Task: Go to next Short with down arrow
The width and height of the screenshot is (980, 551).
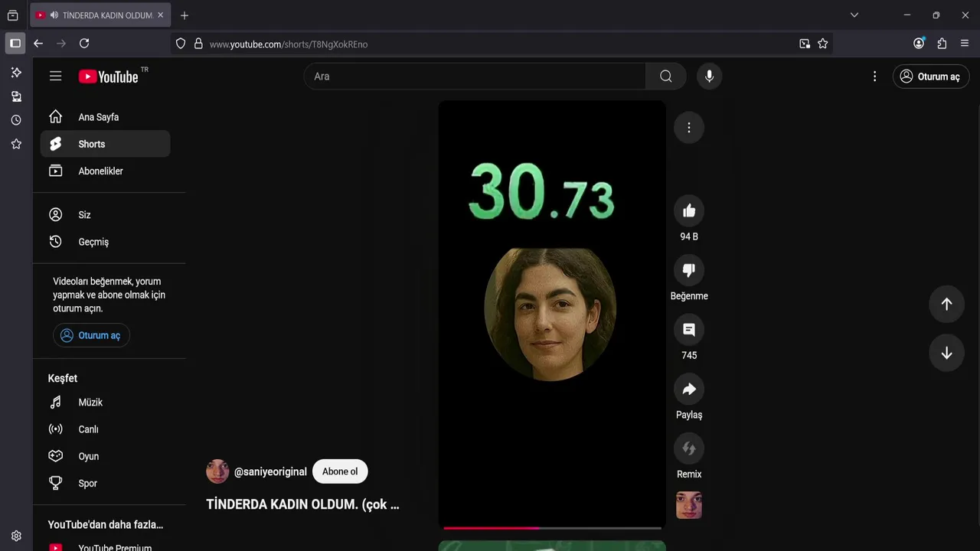Action: coord(946,353)
